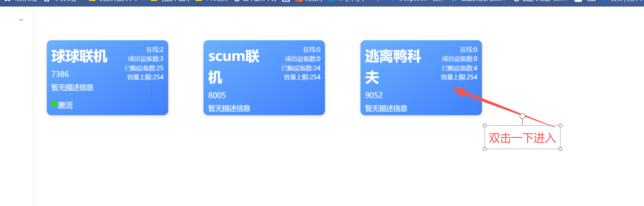Click the green 激活 status dot
This screenshot has height=206, width=644.
point(54,104)
